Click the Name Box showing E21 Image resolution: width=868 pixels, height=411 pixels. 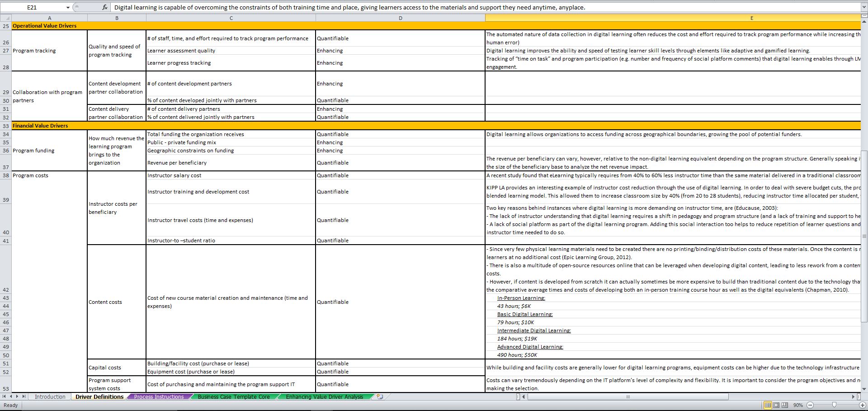pyautogui.click(x=33, y=8)
